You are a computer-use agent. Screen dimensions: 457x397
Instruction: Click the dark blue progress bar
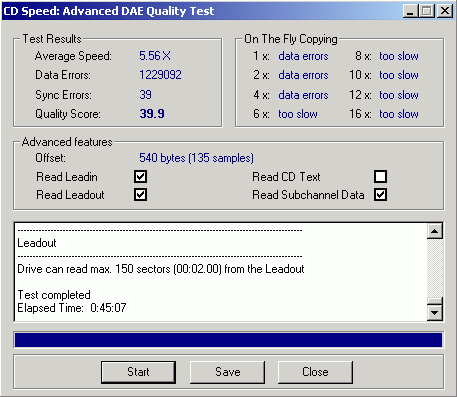pyautogui.click(x=228, y=340)
